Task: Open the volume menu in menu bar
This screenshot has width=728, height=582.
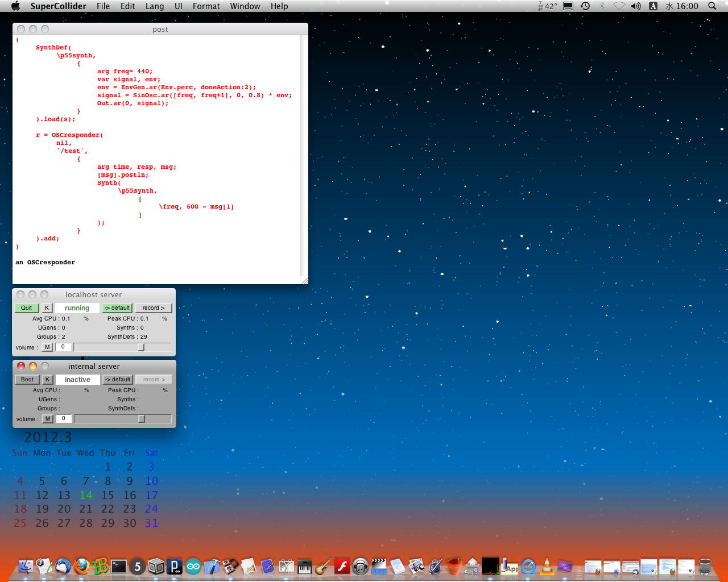Action: tap(636, 6)
